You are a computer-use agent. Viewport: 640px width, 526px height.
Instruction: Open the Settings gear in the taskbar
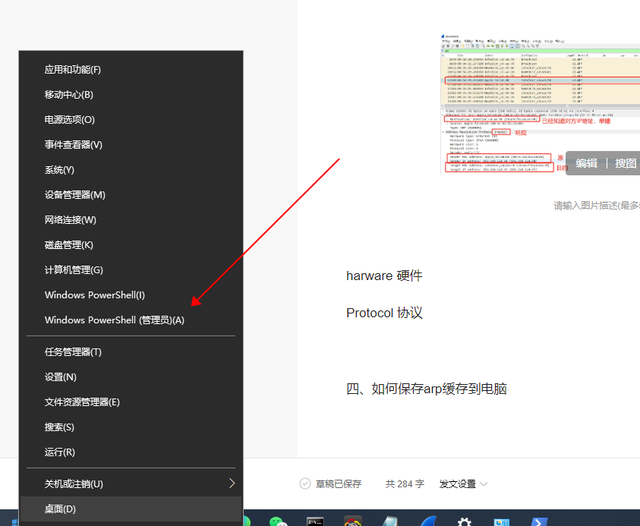[x=464, y=521]
